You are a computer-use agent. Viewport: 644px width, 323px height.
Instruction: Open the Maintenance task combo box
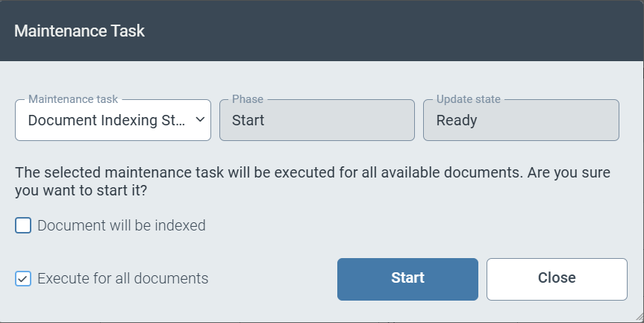(112, 120)
